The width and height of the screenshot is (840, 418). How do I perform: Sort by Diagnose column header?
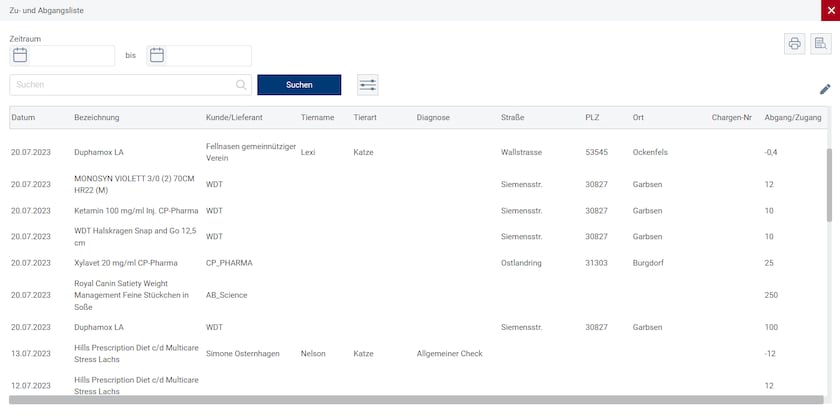coord(433,117)
